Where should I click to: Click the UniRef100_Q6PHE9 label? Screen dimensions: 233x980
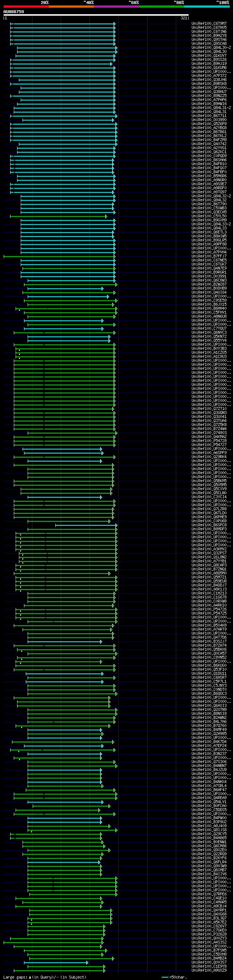pyautogui.click(x=209, y=517)
